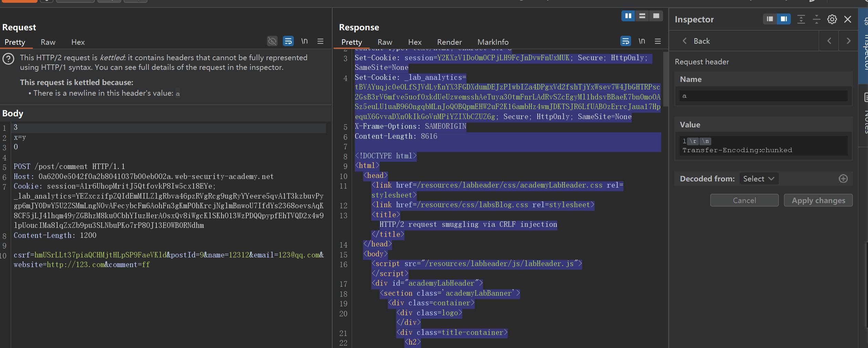Click the x=y line in request body
This screenshot has height=348, width=868.
(x=20, y=137)
